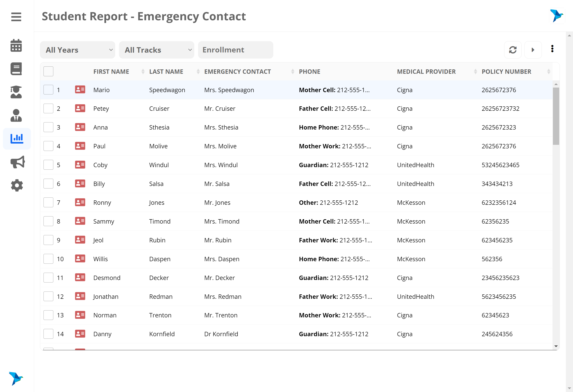Image resolution: width=573 pixels, height=392 pixels.
Task: Open the staff person icon
Action: [x=16, y=115]
